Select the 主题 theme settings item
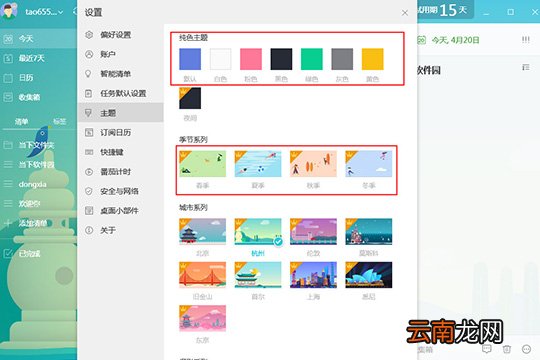 click(x=121, y=113)
